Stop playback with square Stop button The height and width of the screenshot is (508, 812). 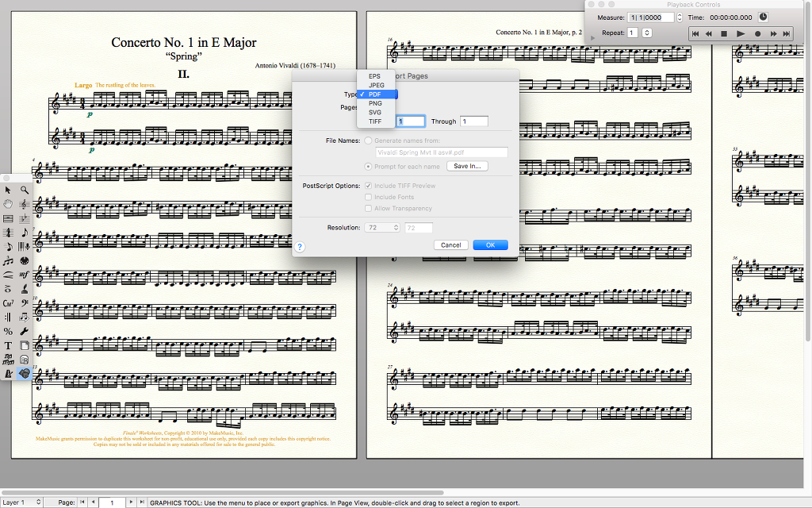coord(724,33)
